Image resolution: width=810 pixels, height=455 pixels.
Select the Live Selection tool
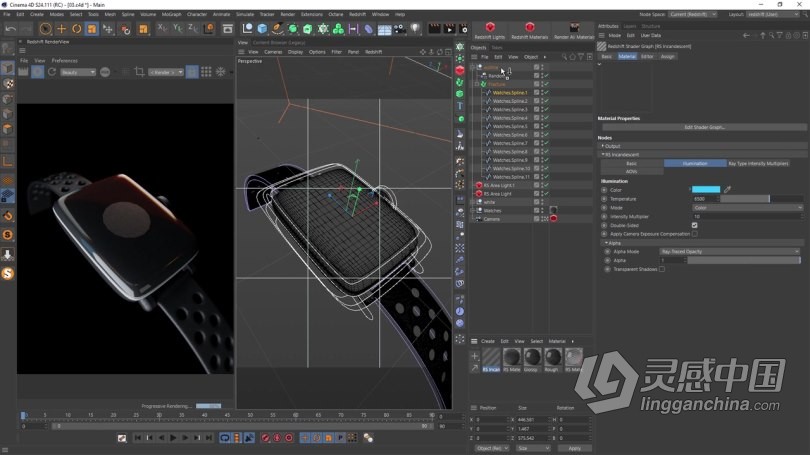45,29
